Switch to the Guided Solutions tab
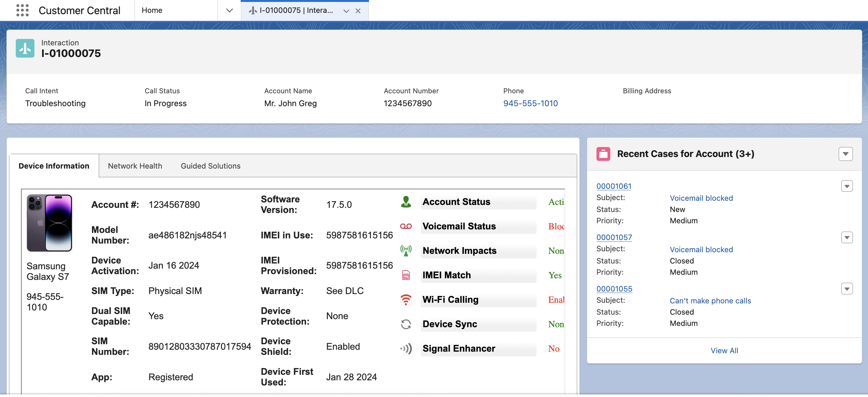Image resolution: width=868 pixels, height=397 pixels. 210,166
